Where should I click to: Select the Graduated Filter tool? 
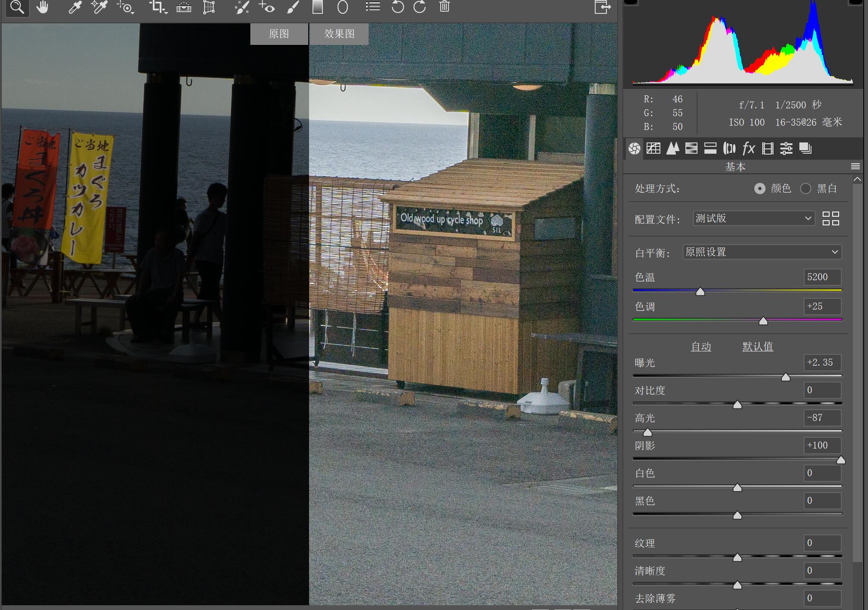pyautogui.click(x=318, y=7)
